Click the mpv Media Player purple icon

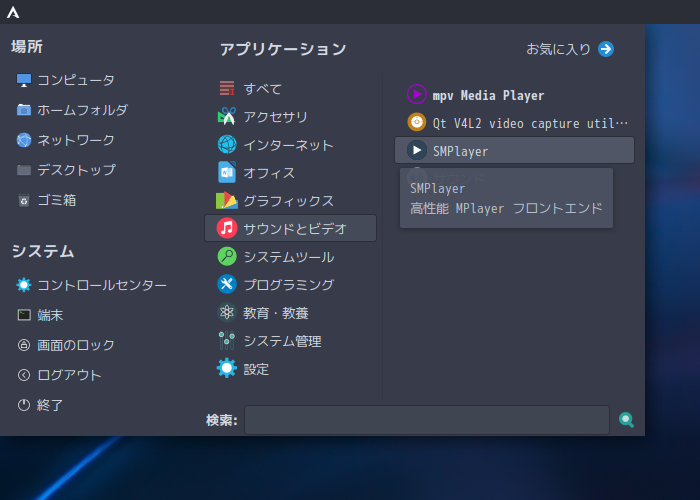click(417, 94)
